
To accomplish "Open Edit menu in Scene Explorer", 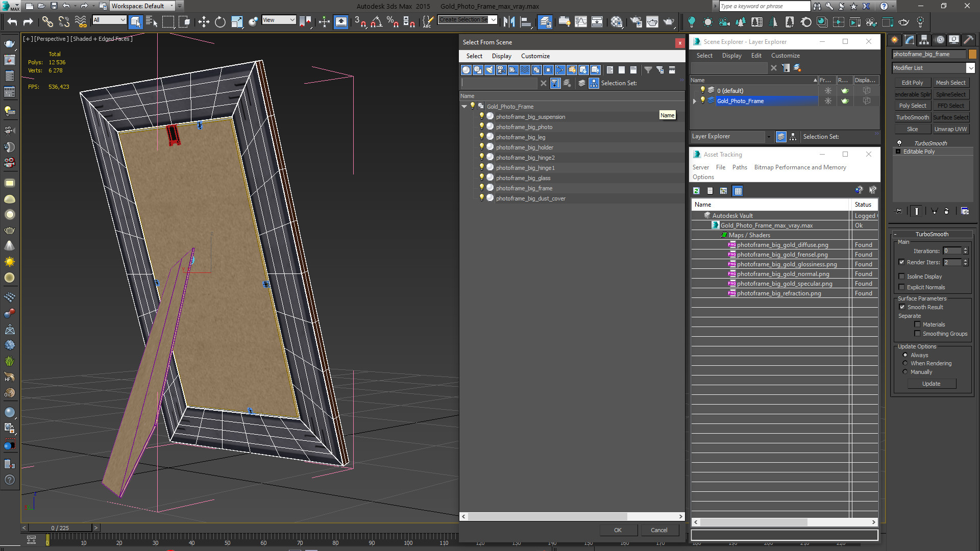I will pos(756,56).
